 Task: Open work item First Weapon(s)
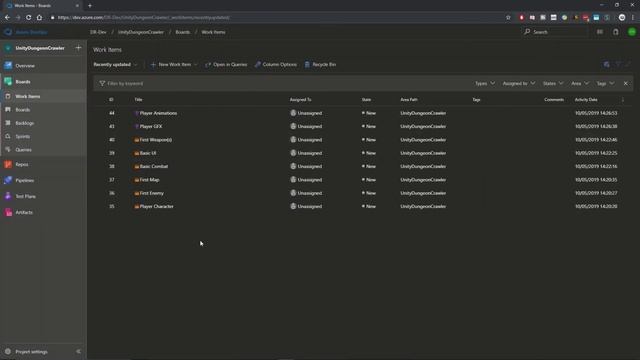(x=156, y=140)
